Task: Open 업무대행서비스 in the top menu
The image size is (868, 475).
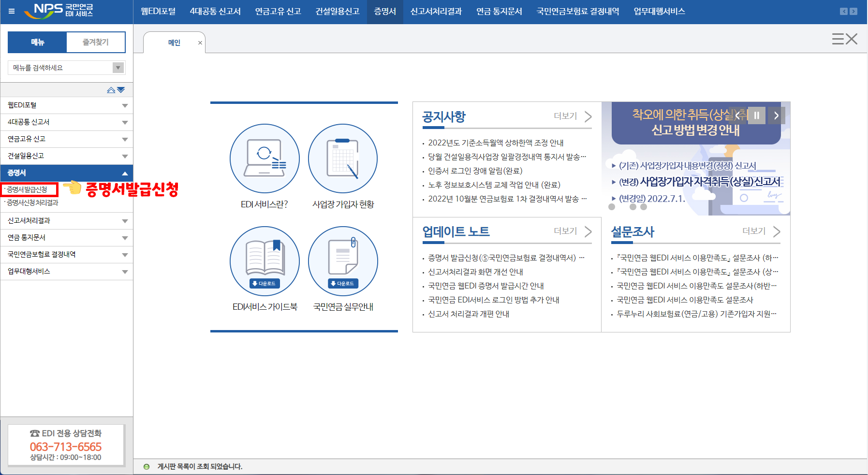Action: (660, 11)
